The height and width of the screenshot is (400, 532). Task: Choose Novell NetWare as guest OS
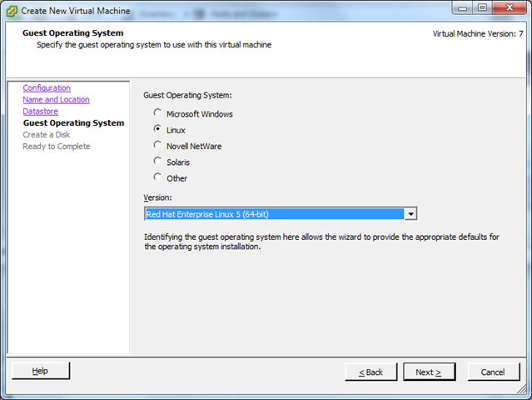[x=157, y=146]
